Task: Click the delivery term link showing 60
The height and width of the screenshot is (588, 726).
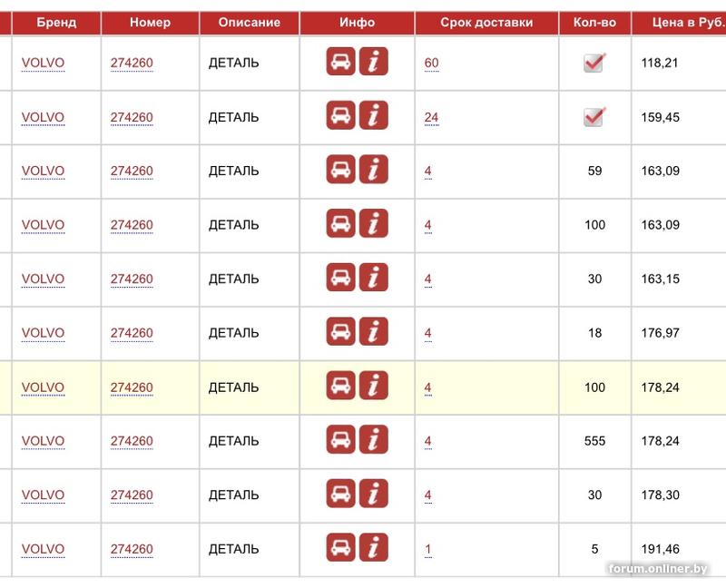Action: [x=431, y=63]
